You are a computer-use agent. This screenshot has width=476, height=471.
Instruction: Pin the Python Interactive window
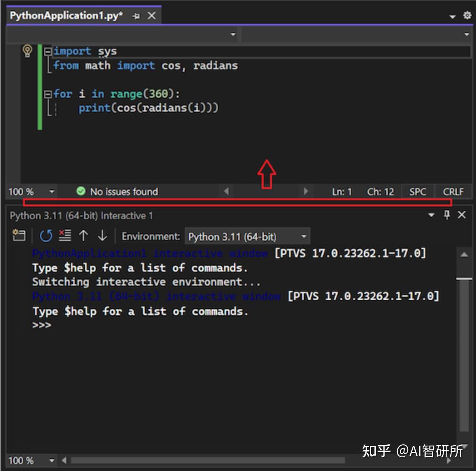coord(446,215)
